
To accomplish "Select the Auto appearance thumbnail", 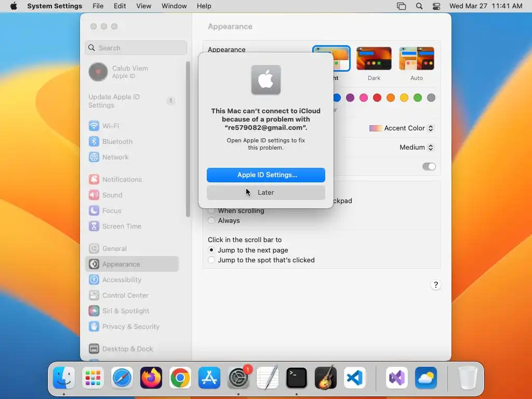I will (x=417, y=59).
